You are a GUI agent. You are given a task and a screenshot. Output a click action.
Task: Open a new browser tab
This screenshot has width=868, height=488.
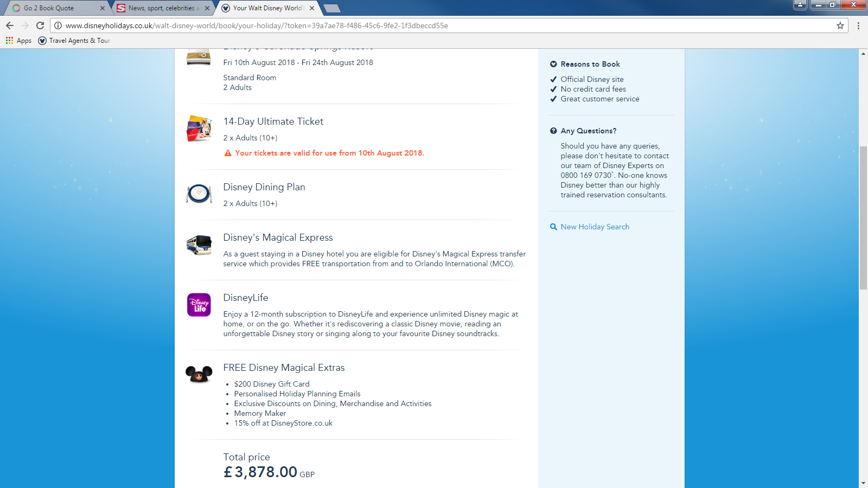point(331,8)
